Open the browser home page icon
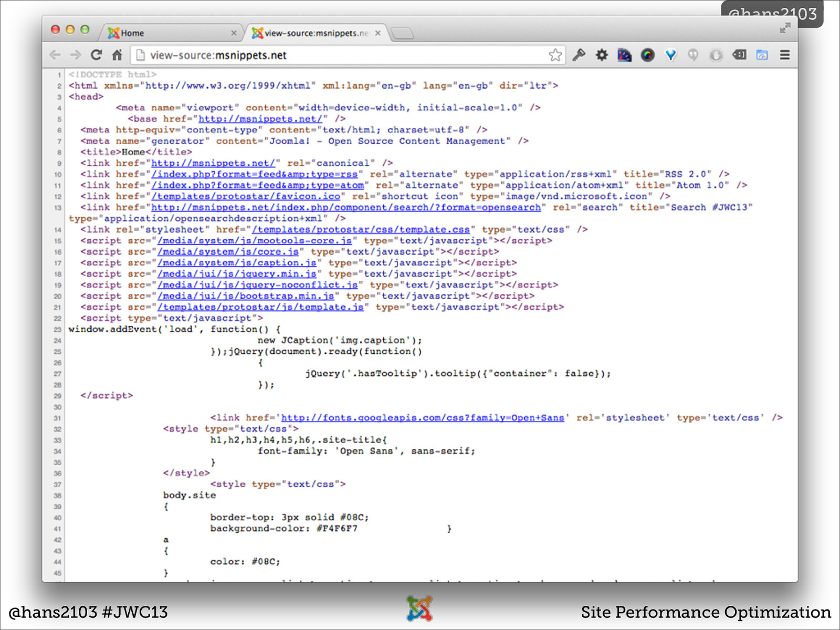Viewport: 840px width, 630px height. click(x=117, y=55)
